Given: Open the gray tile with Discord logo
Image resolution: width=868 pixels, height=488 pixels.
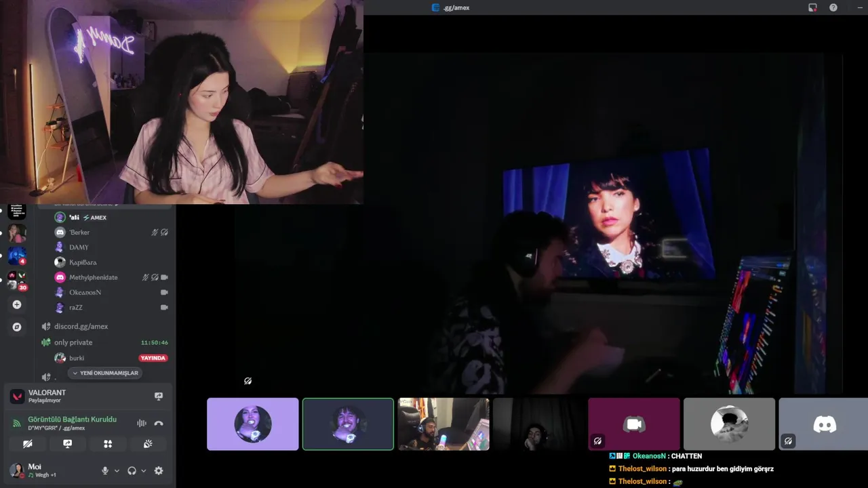Looking at the screenshot, I should 823,424.
